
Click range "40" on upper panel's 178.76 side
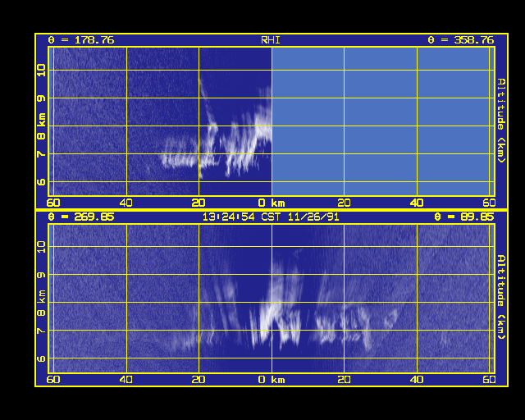[126, 203]
